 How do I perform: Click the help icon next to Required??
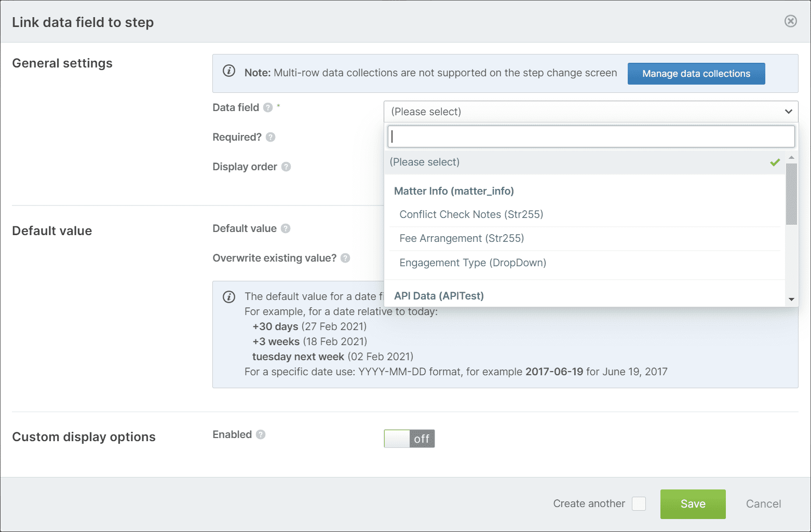click(270, 137)
